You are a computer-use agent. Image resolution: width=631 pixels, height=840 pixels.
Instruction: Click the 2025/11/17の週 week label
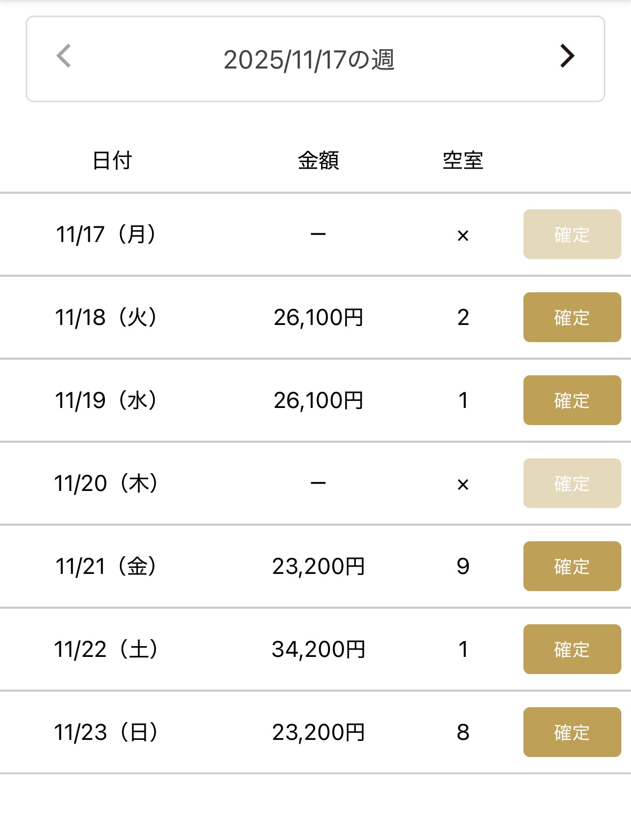tap(309, 59)
